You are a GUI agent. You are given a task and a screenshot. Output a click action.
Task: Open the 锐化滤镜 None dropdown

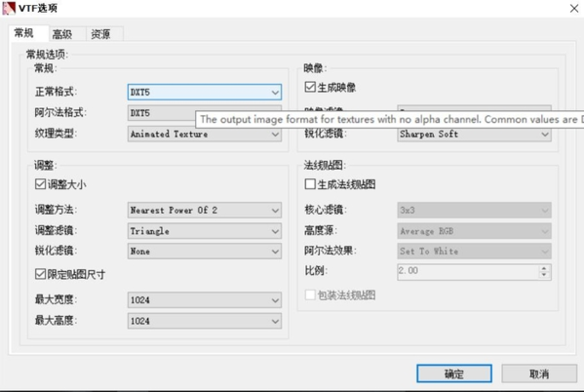[205, 252]
